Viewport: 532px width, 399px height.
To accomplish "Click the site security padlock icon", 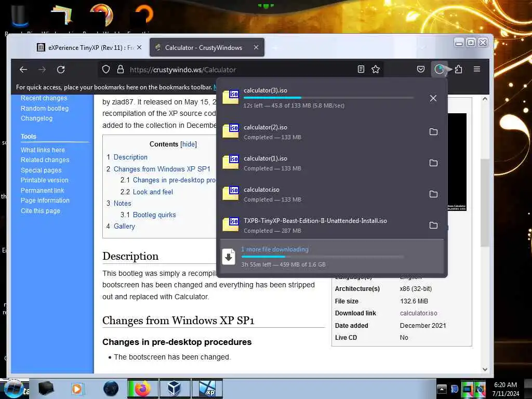I will [121, 70].
